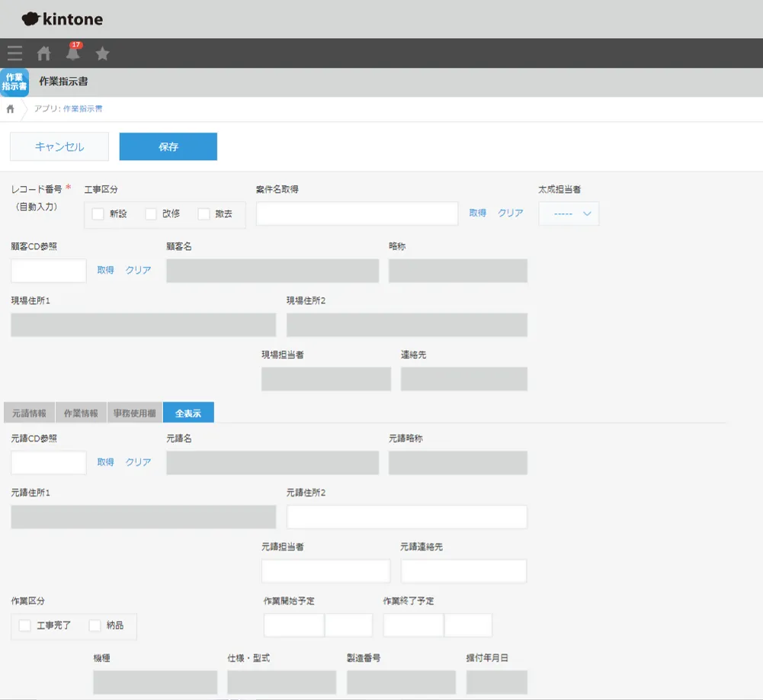Enable the 撤去 checkbox
Screen dimensions: 763x700
pyautogui.click(x=204, y=214)
